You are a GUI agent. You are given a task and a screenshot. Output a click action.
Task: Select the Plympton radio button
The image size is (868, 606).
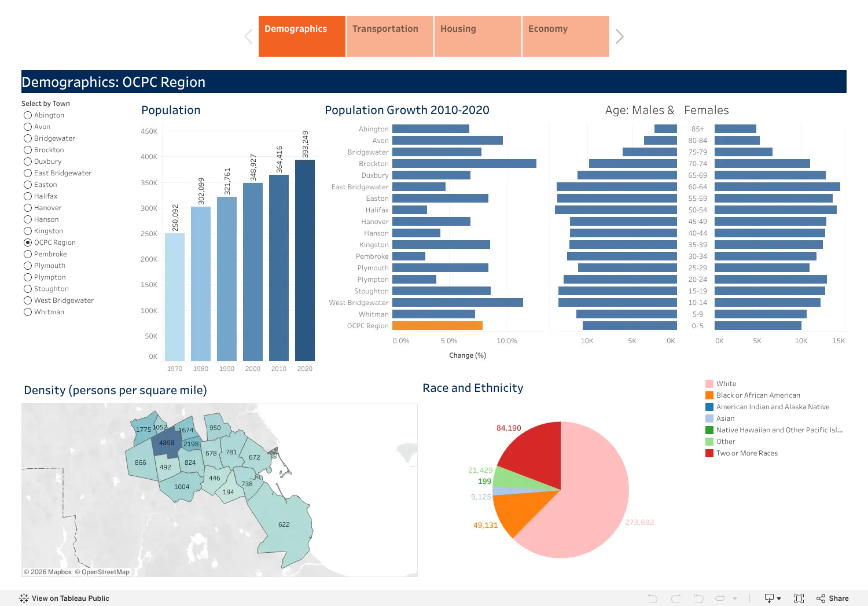[x=28, y=277]
